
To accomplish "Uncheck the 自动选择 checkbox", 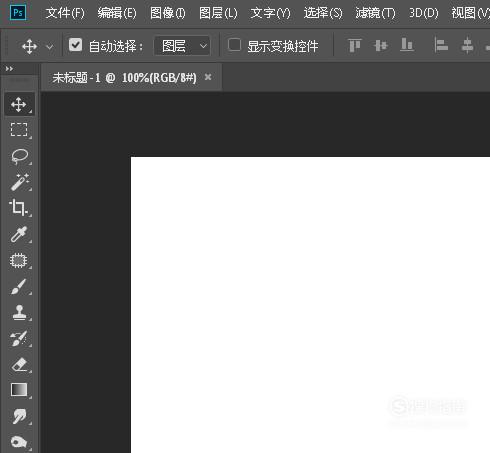I will click(75, 45).
